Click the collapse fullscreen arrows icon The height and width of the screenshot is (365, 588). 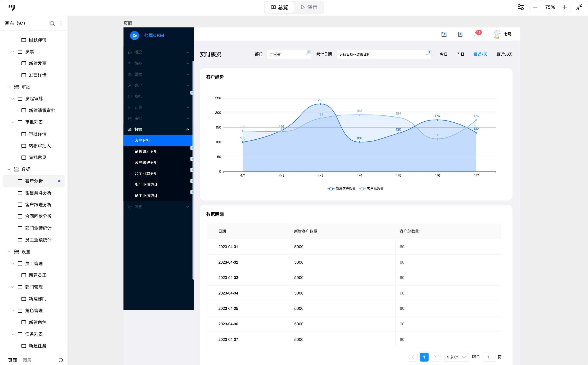pyautogui.click(x=579, y=7)
